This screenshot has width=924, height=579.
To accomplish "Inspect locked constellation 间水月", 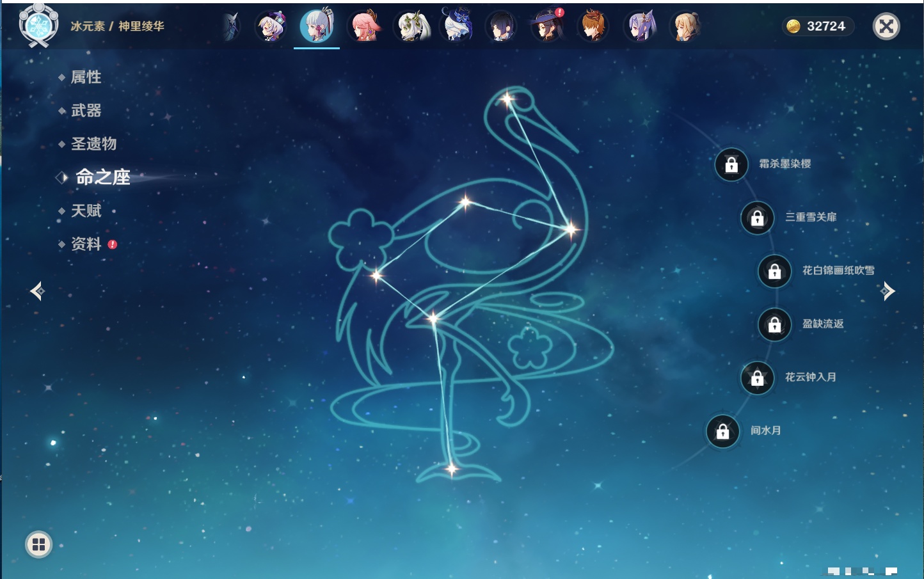I will click(723, 431).
